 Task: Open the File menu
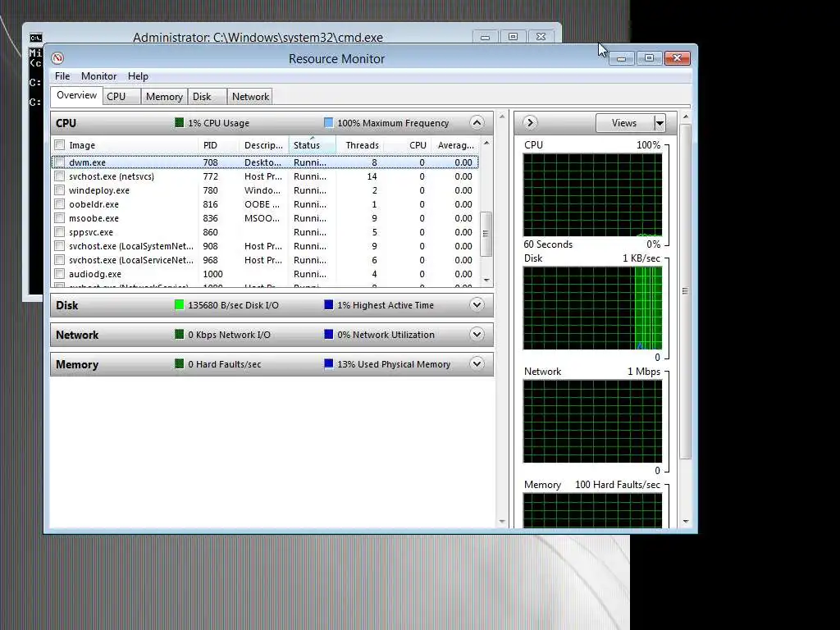click(62, 76)
